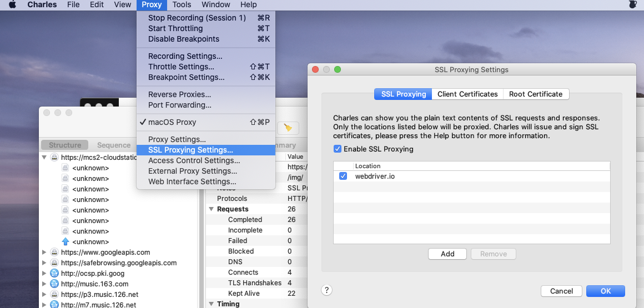644x308 pixels.
Task: Click the icon beside https://safebrowsing.googleapis.com
Action: pyautogui.click(x=54, y=263)
